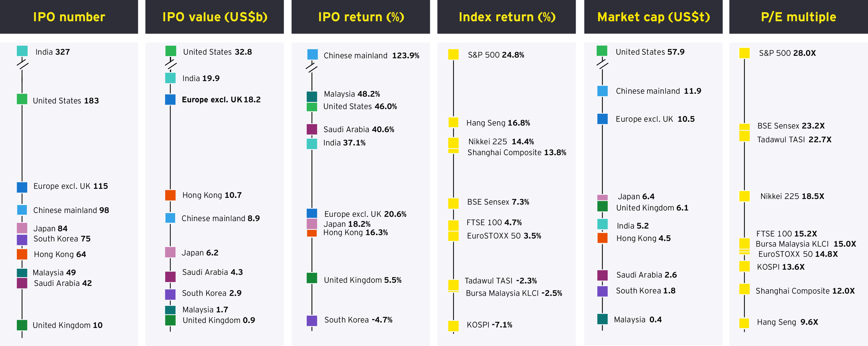Click the P/E multiple header

(x=798, y=17)
